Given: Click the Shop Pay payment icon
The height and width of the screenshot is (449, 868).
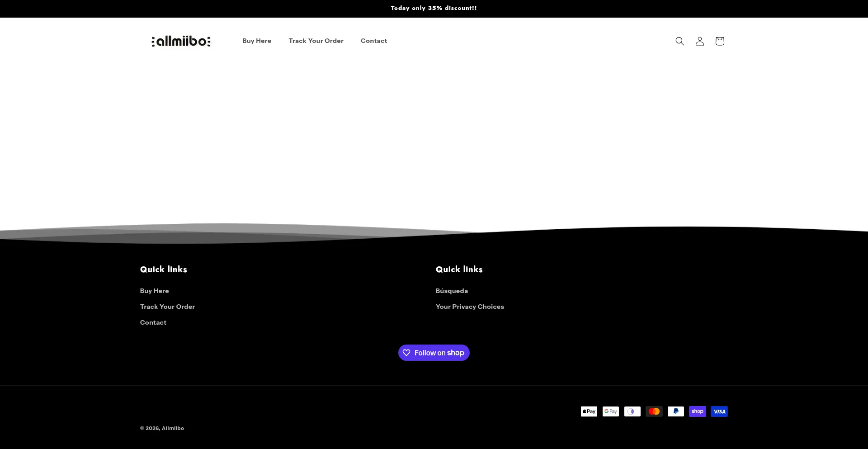Looking at the screenshot, I should click(x=697, y=411).
